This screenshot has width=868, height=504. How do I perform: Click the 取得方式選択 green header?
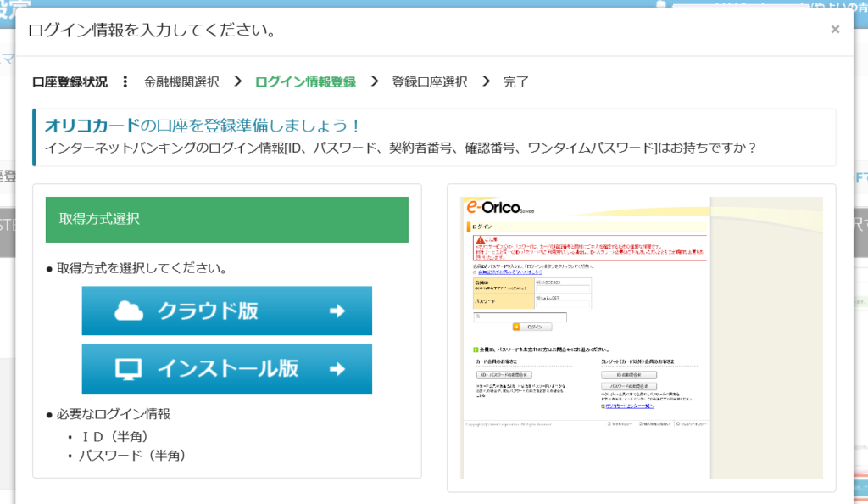coord(227,219)
